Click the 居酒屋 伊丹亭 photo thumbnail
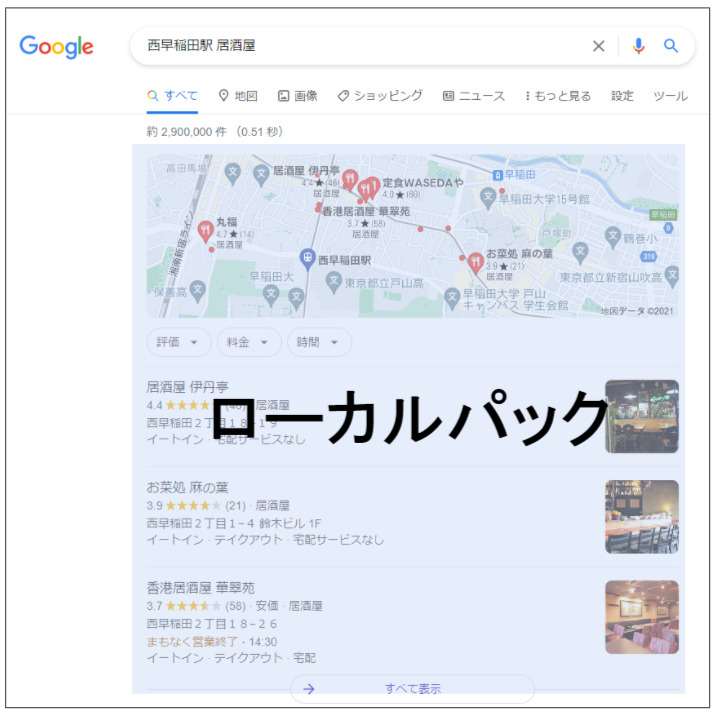 click(x=642, y=416)
